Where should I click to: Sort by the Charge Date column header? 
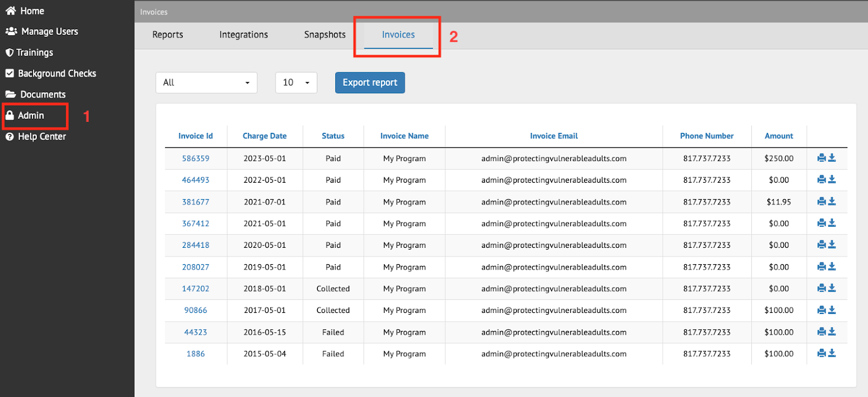tap(265, 136)
